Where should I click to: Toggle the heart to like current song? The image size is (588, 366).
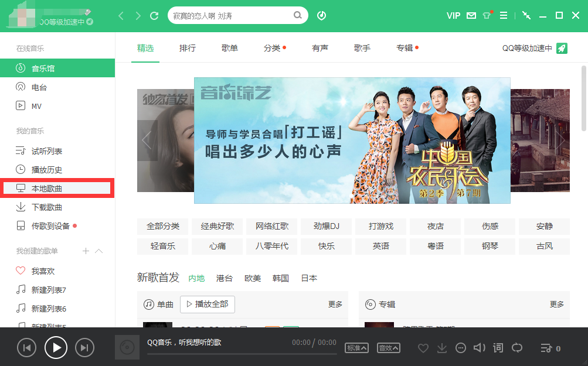click(x=423, y=348)
